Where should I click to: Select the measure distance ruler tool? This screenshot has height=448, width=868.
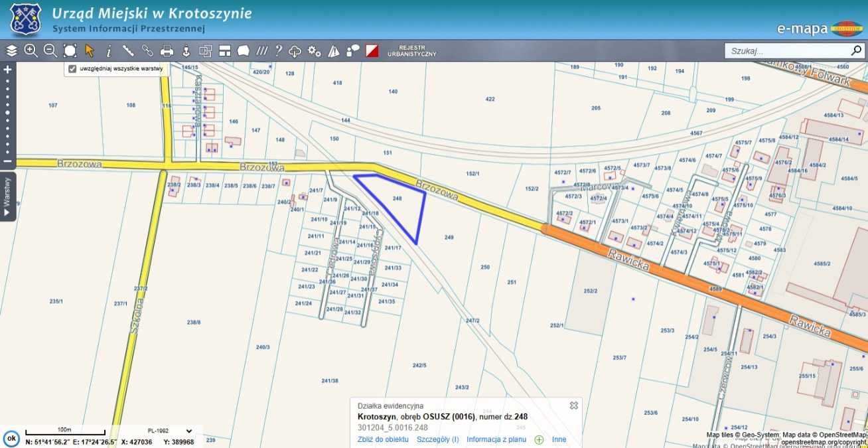128,50
